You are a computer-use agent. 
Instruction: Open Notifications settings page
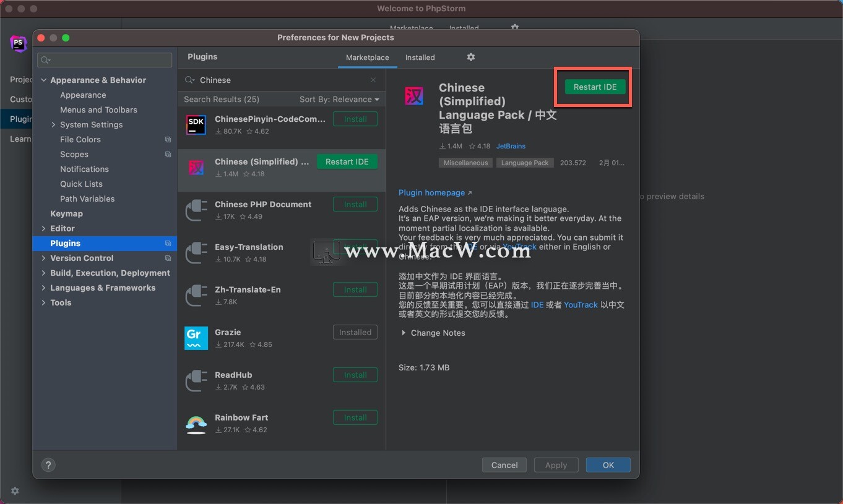coord(84,169)
